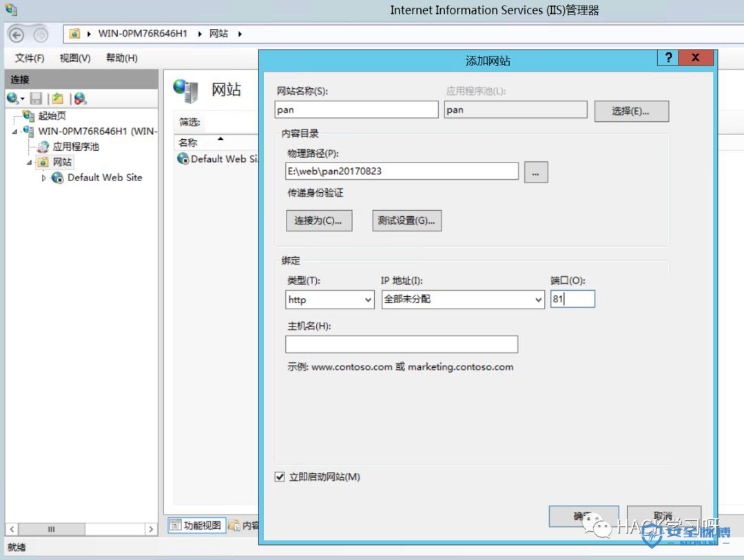Click the 选择(E)... application pool button

click(632, 111)
